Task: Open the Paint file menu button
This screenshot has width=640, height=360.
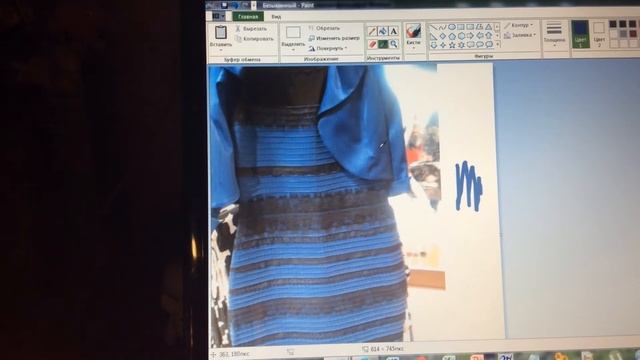Action: 218,16
